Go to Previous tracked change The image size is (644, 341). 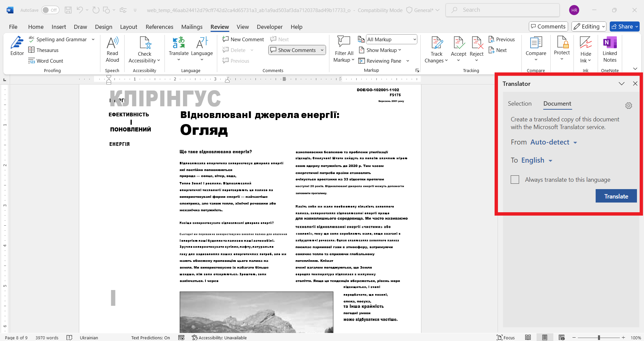tap(502, 39)
